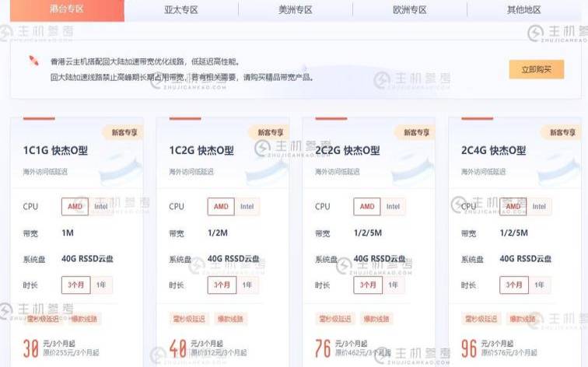Click the 1C2G 快杰O型 plan title
The width and height of the screenshot is (588, 367).
201,151
